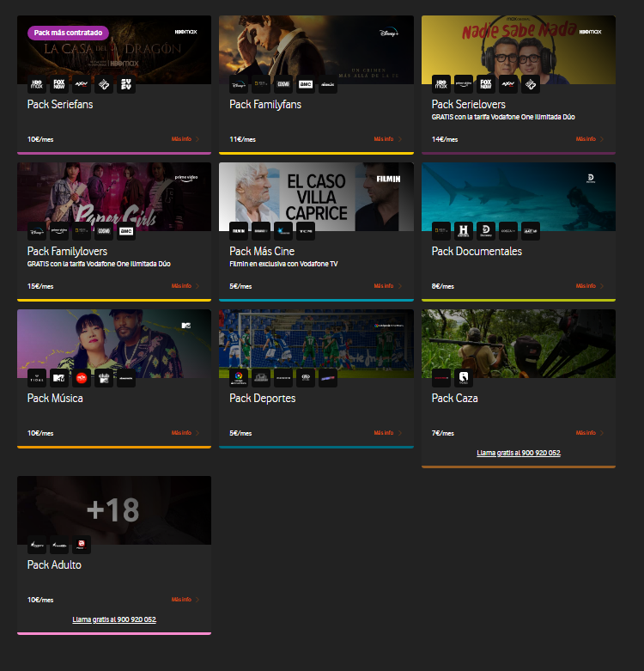Click AMC icon in Pack Familyfans
Image resolution: width=644 pixels, height=671 pixels.
point(306,84)
